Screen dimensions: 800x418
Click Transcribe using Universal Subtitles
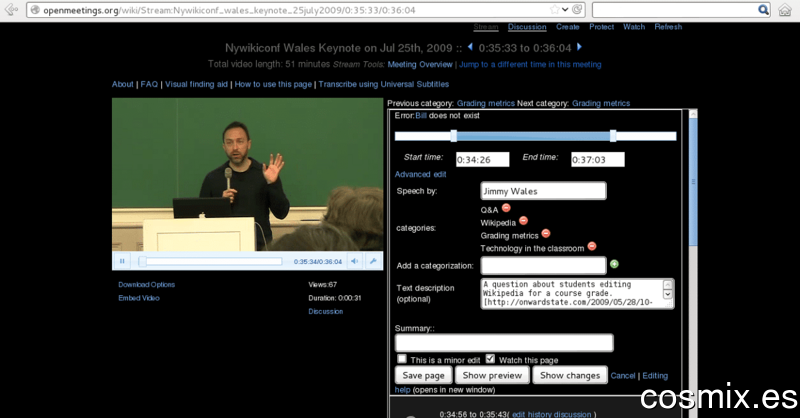[384, 84]
